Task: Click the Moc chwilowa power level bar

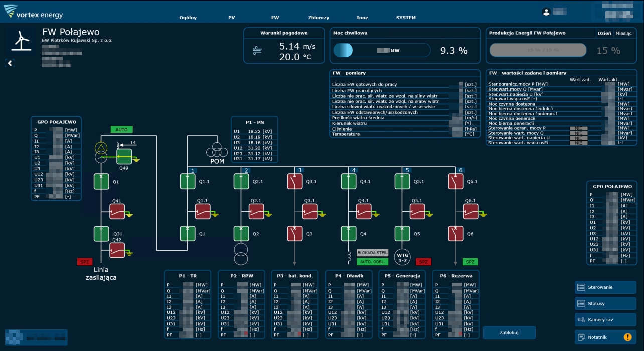Action: (382, 51)
